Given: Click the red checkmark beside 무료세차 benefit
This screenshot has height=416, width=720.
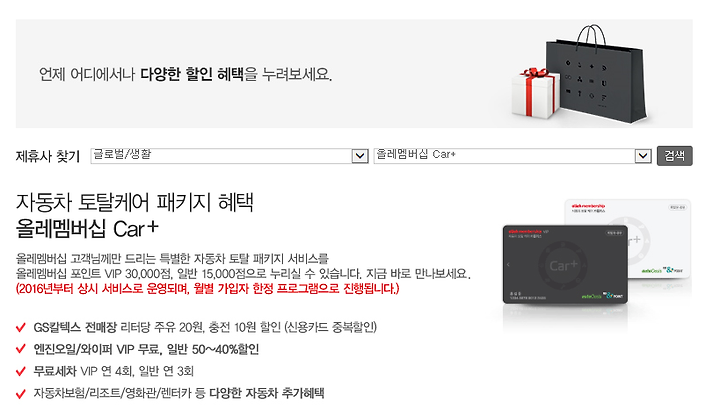Looking at the screenshot, I should 21,371.
